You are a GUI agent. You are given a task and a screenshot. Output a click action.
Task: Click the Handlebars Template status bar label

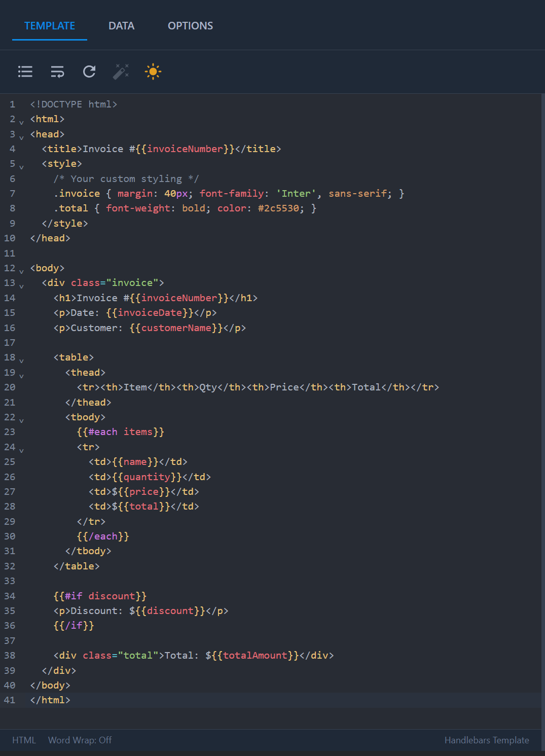point(486,740)
